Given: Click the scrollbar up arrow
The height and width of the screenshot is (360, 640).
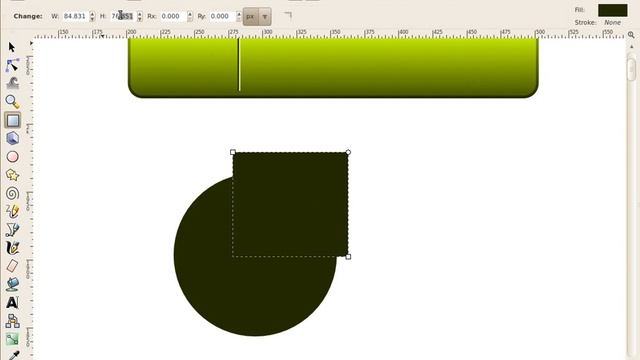Looking at the screenshot, I should tap(631, 47).
